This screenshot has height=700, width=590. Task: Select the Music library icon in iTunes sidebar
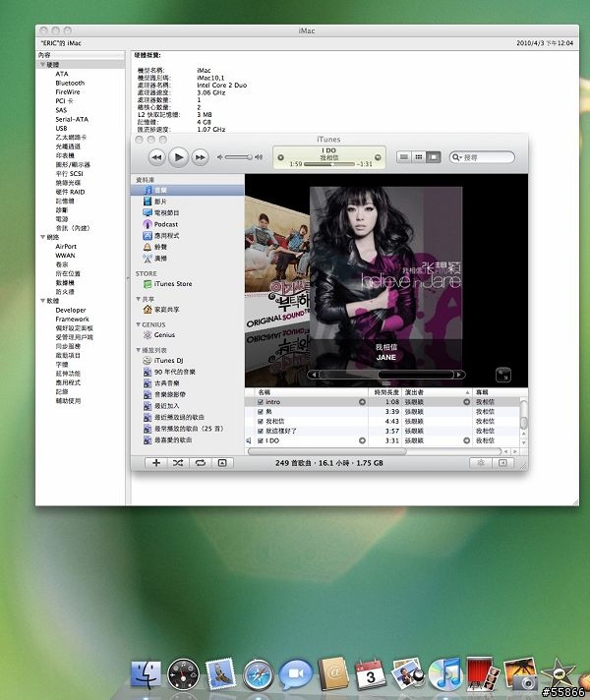point(147,190)
